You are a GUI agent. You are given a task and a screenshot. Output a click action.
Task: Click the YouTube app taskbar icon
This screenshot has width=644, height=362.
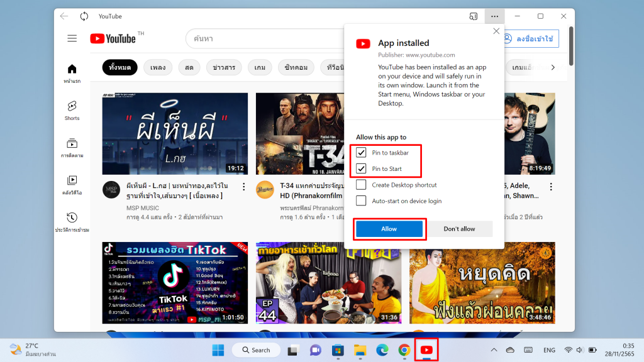coord(426,349)
